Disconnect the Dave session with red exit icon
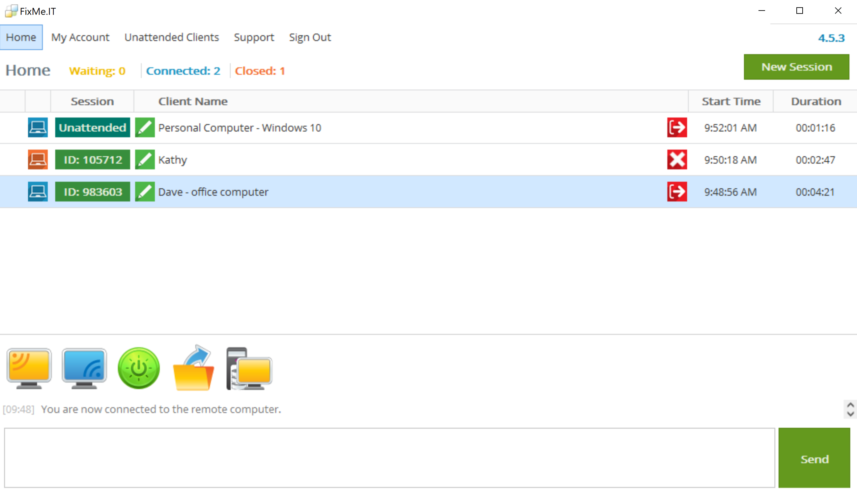The image size is (857, 504). (x=677, y=192)
